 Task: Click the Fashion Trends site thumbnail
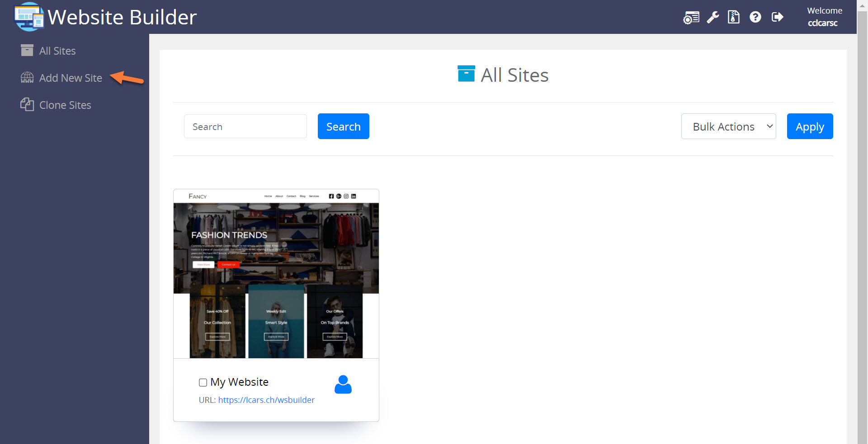276,274
